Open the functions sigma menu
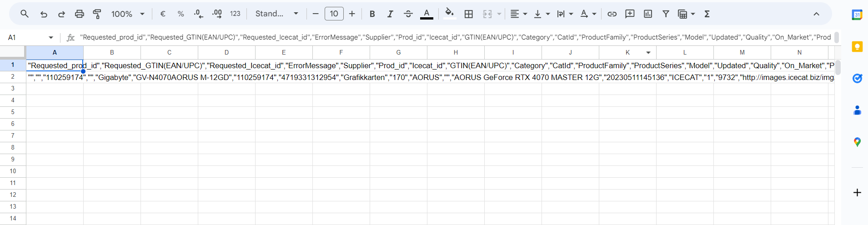 click(707, 14)
